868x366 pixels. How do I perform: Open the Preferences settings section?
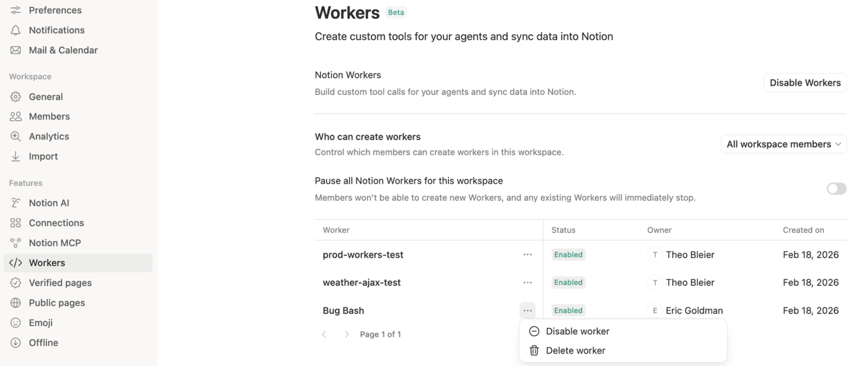(78, 10)
